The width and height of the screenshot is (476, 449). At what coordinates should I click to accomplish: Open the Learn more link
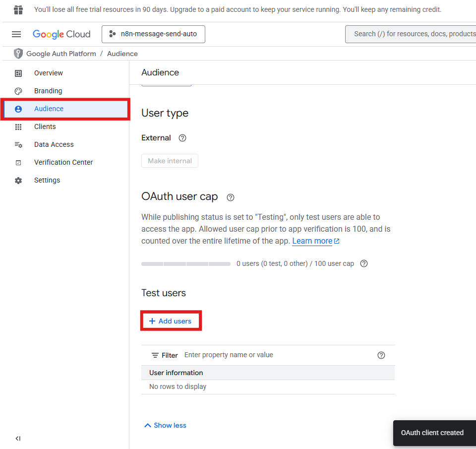[312, 241]
